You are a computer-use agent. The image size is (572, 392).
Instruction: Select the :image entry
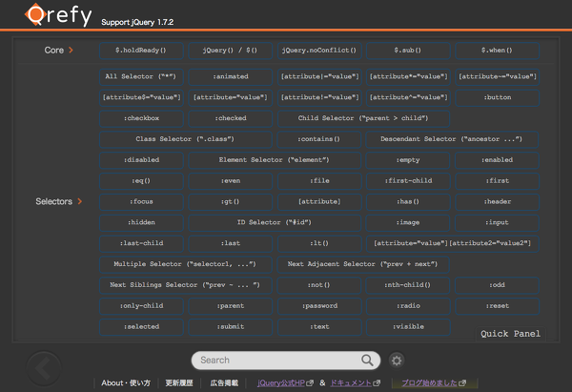pos(408,222)
